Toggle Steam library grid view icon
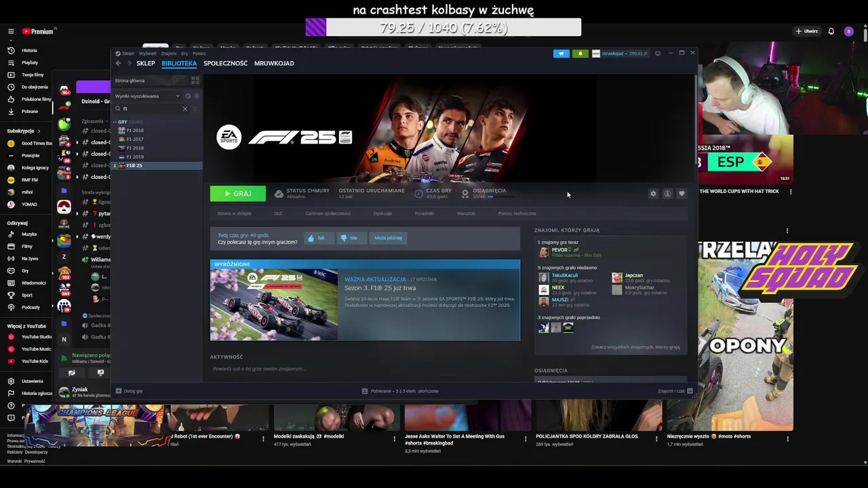This screenshot has height=488, width=868. pyautogui.click(x=195, y=81)
